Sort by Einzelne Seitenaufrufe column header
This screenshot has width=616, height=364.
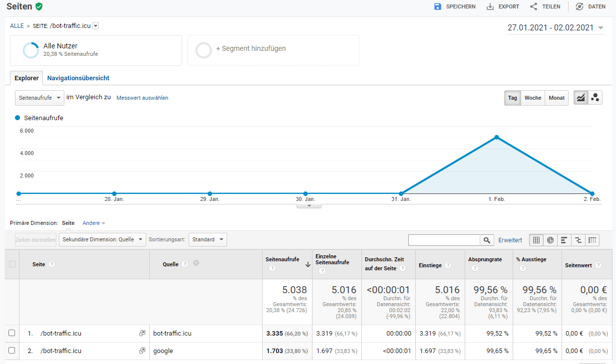pyautogui.click(x=332, y=259)
